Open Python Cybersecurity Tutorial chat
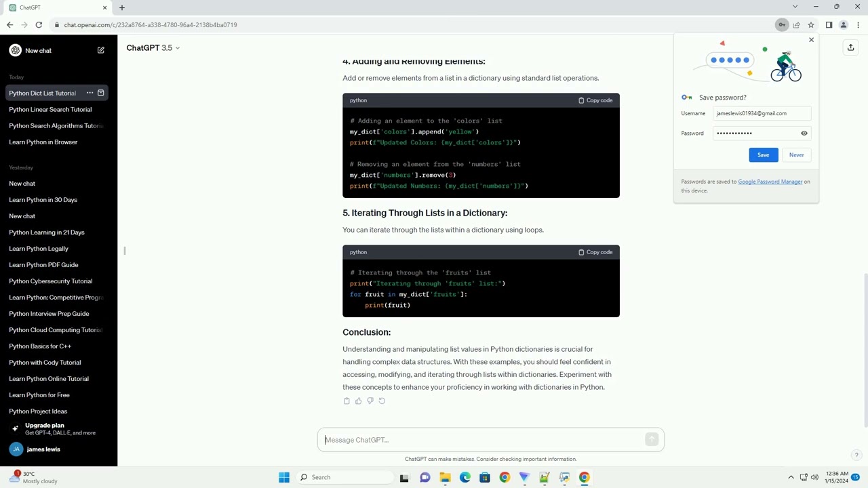Viewport: 868px width, 488px height. (51, 281)
